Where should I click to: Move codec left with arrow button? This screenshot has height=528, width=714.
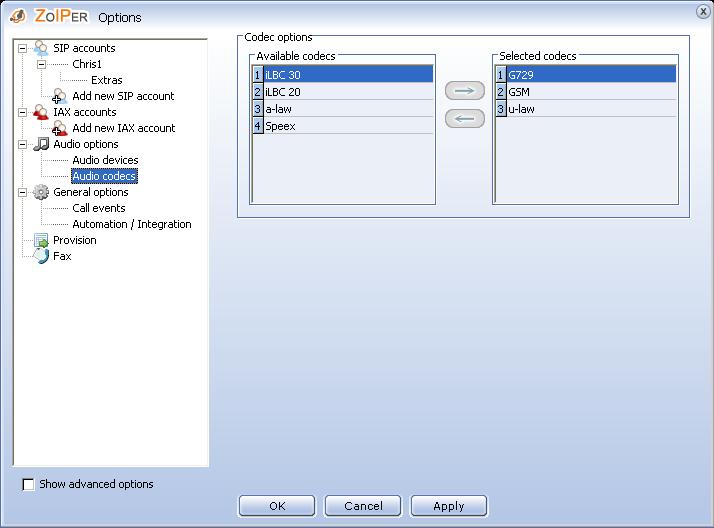click(x=464, y=119)
